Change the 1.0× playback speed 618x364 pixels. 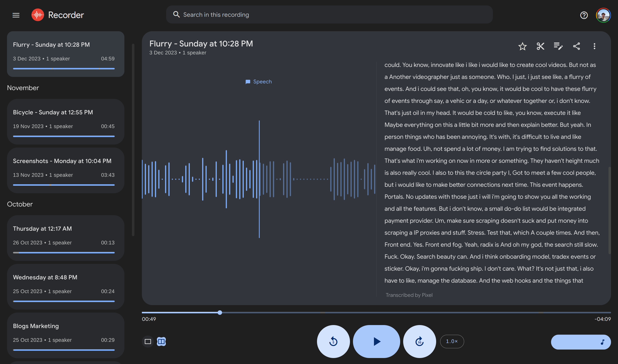452,341
